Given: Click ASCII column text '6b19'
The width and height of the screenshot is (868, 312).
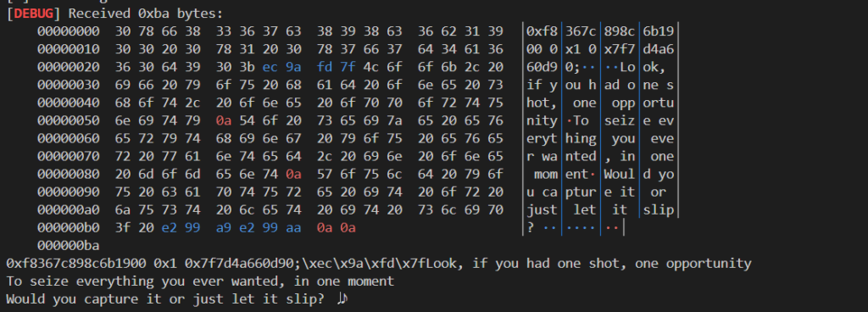Looking at the screenshot, I should 659,31.
